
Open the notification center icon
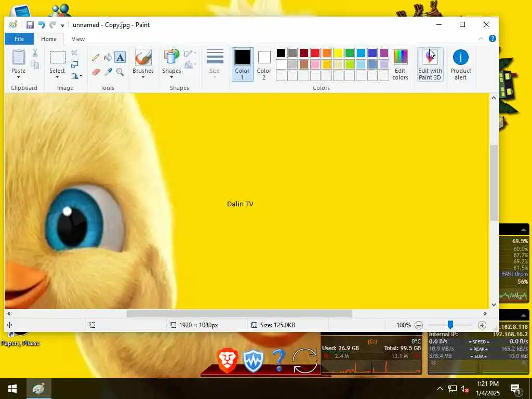click(515, 389)
